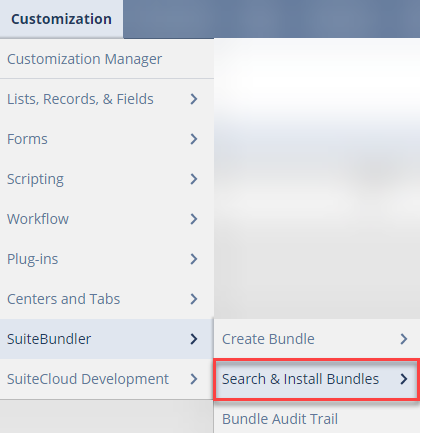Open the Workflow submenu
This screenshot has width=422, height=433.
[x=107, y=219]
